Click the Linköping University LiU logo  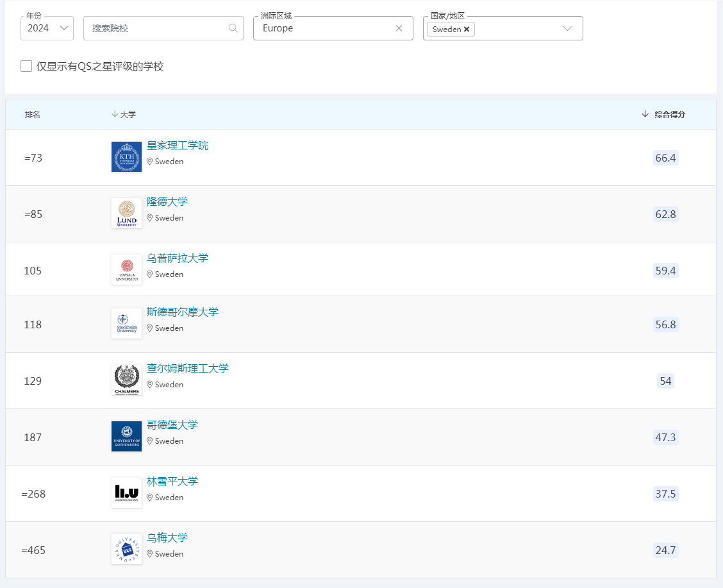[x=126, y=493]
